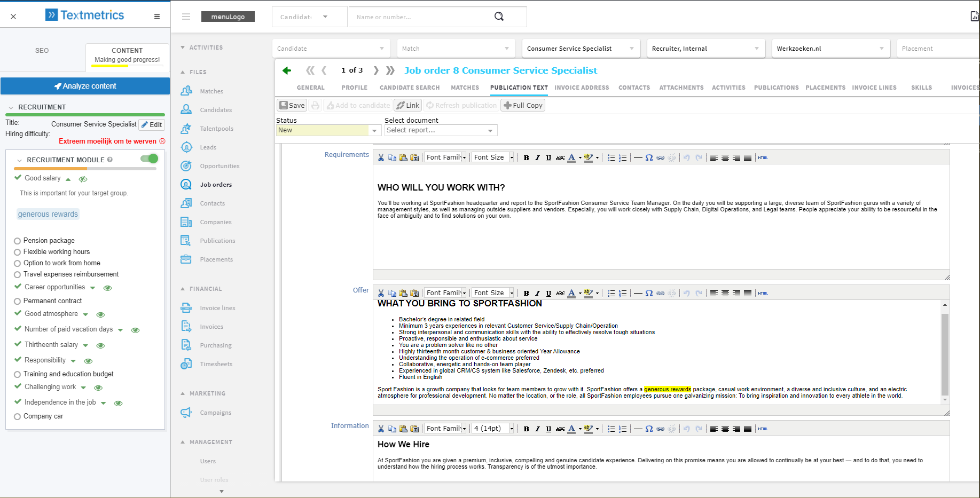
Task: Open the Attachments tab
Action: [681, 88]
